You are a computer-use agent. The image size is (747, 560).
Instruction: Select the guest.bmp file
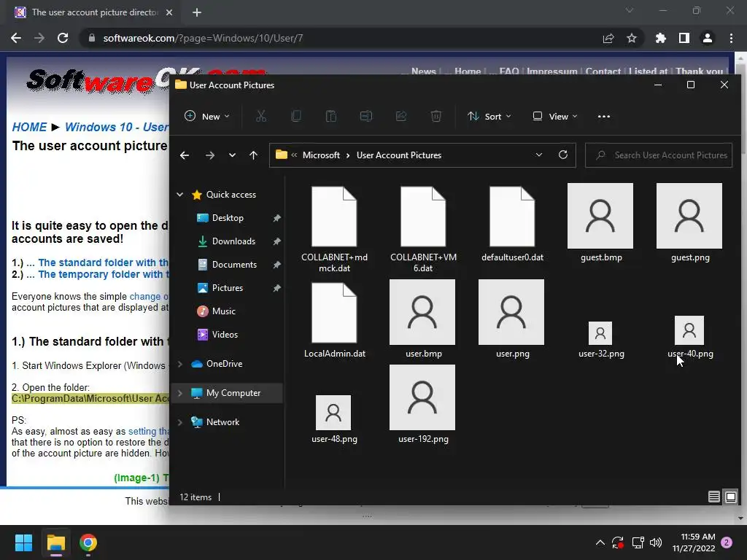click(x=600, y=222)
